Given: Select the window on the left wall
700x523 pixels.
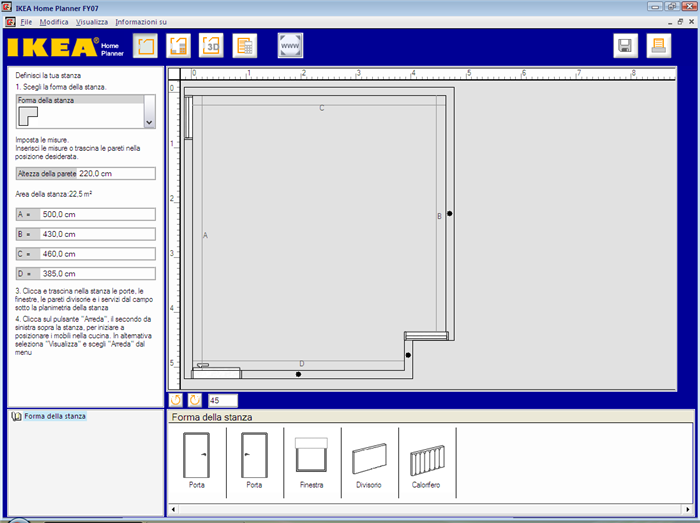Looking at the screenshot, I should click(188, 117).
